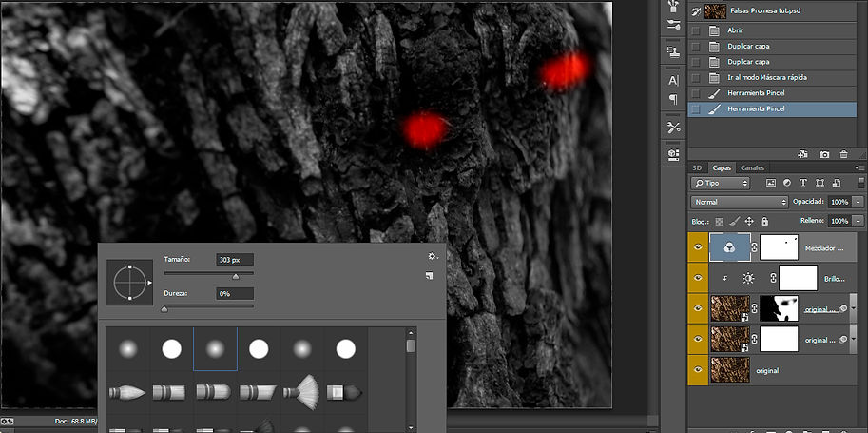Click the Relleno 100% field
Image resolution: width=868 pixels, height=433 pixels.
839,221
